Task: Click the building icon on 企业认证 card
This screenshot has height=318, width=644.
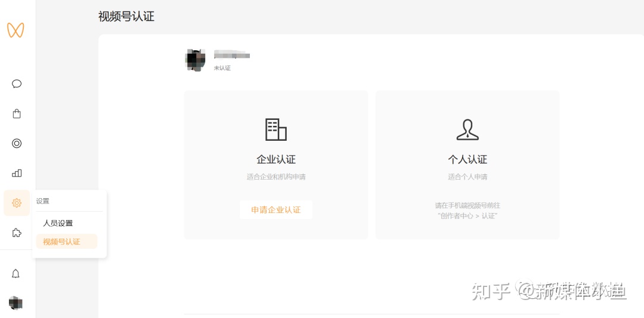Action: 275,129
